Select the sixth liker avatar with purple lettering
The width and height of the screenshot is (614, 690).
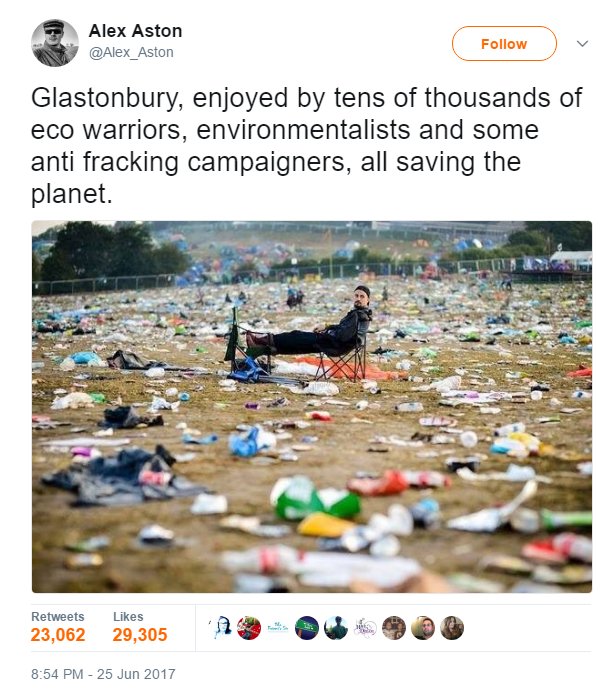[x=366, y=628]
